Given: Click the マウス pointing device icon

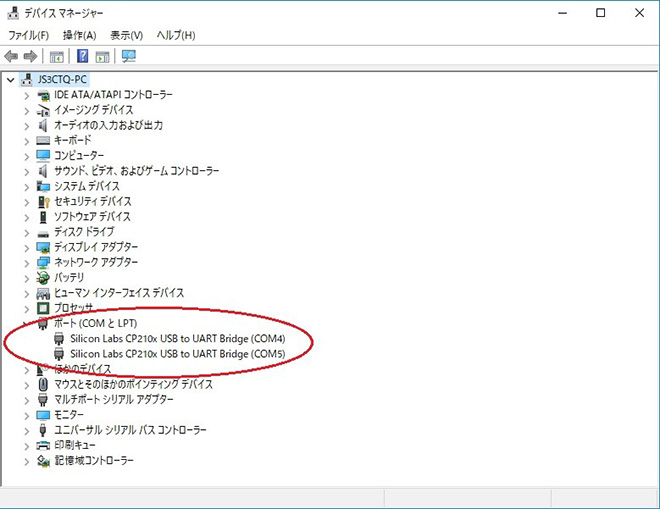Looking at the screenshot, I should (x=43, y=384).
